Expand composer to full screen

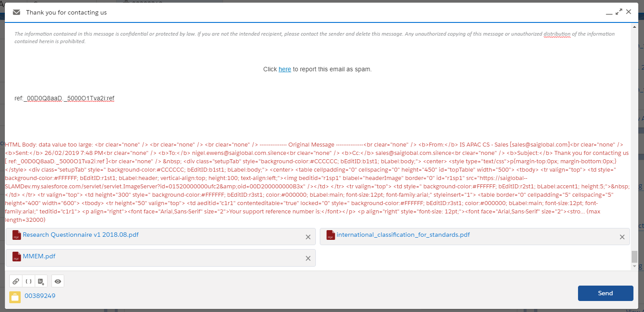pyautogui.click(x=619, y=12)
